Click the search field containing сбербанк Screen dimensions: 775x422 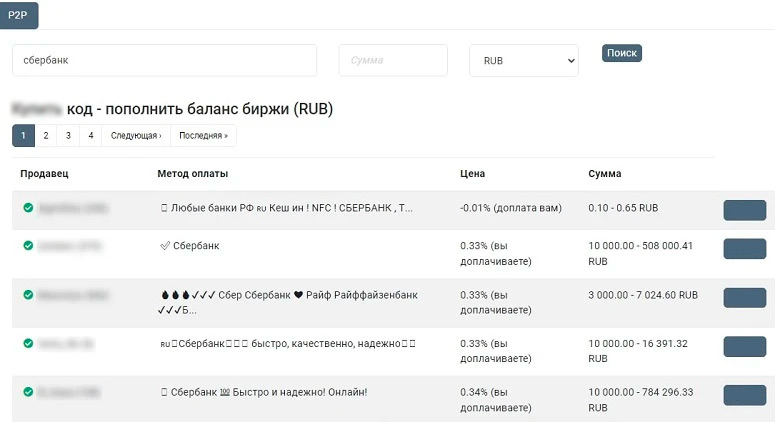[164, 60]
